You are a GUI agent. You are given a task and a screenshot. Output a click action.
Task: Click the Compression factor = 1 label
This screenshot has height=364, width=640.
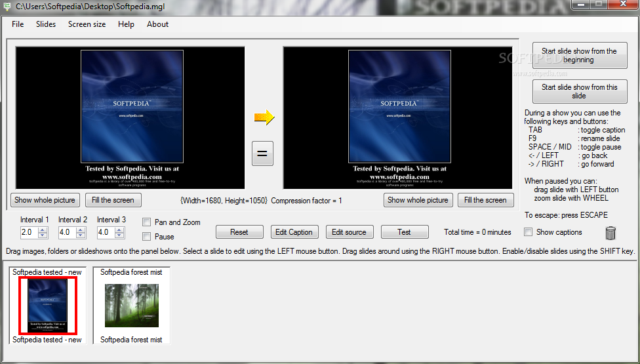pos(306,200)
